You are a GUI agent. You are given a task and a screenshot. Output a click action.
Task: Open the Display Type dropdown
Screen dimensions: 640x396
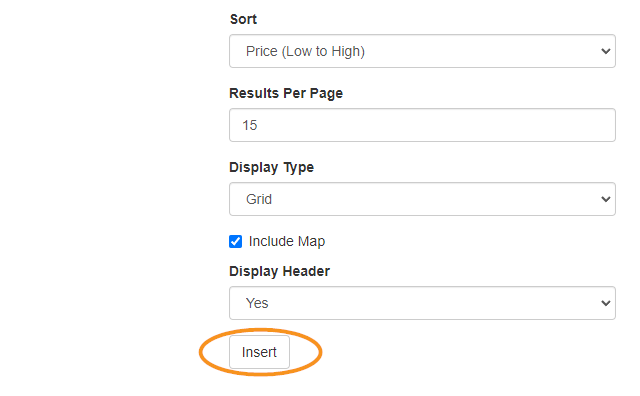(x=422, y=199)
